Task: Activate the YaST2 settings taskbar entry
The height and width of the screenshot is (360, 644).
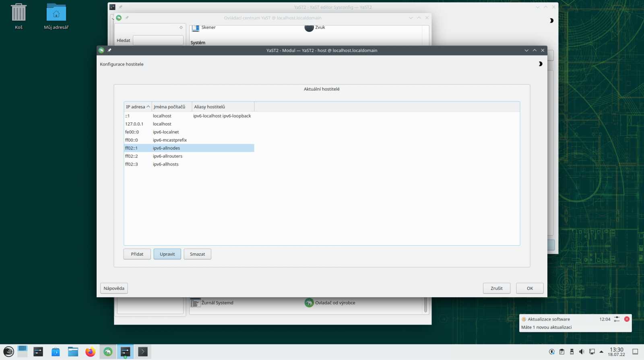Action: pos(125,352)
